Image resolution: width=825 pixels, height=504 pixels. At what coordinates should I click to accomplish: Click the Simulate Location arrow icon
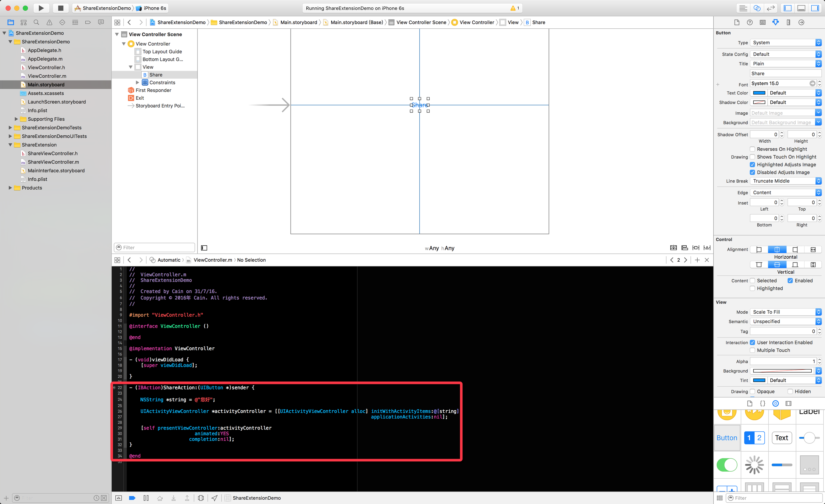click(214, 498)
